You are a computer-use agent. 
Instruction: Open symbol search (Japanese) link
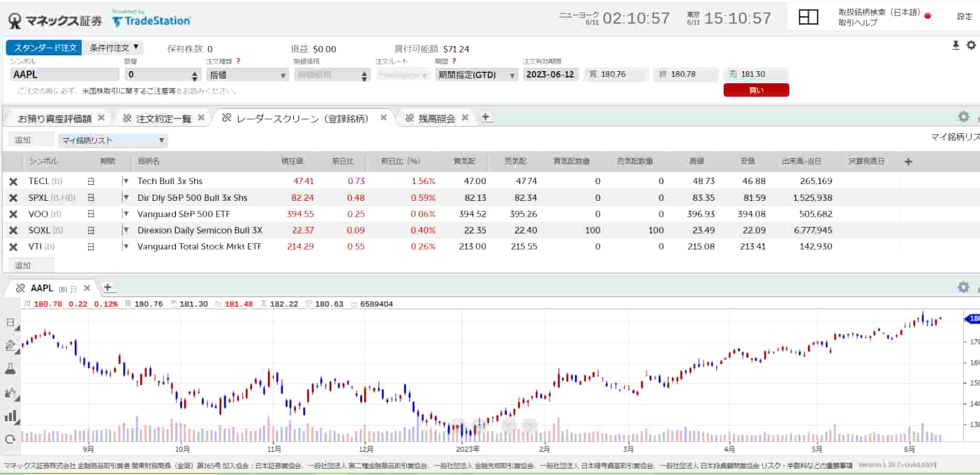click(x=879, y=12)
